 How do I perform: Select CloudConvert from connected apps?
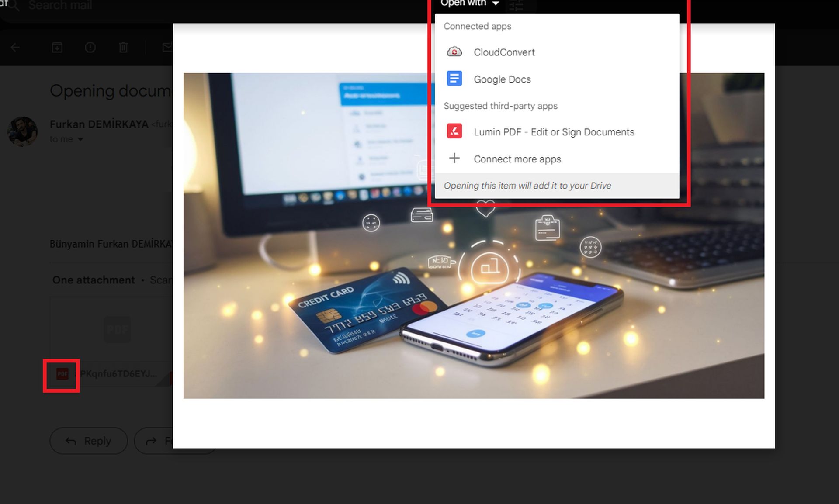[504, 52]
